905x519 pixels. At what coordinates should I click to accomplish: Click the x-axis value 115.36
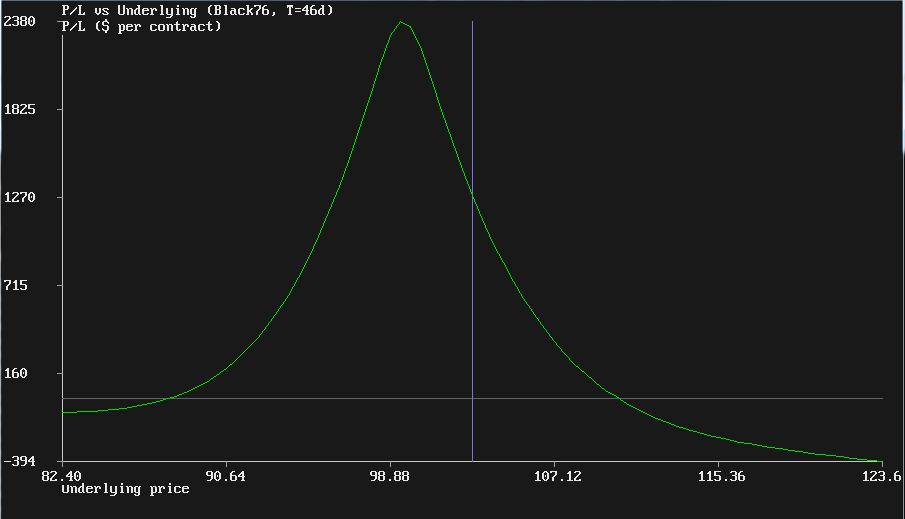(x=721, y=476)
